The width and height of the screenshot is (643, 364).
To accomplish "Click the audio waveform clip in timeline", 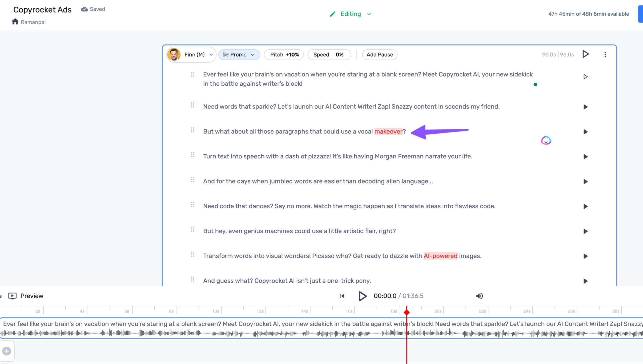I will pyautogui.click(x=201, y=333).
